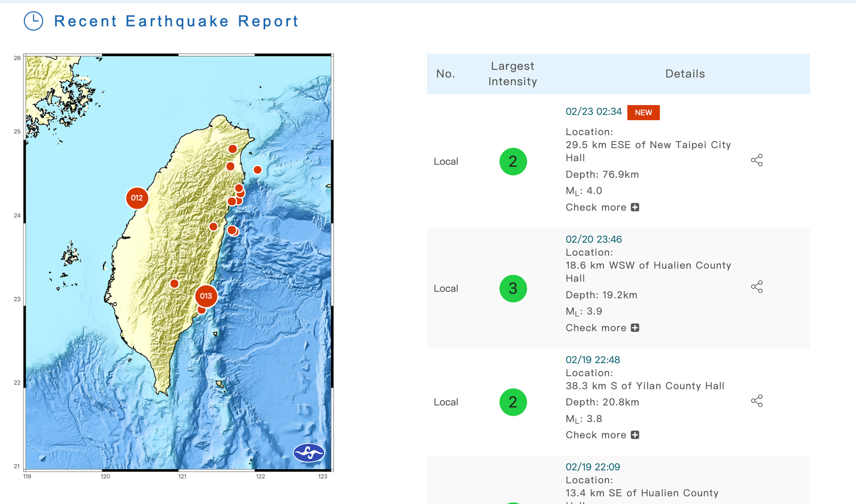Click the weather bureau logo on map

pyautogui.click(x=309, y=453)
